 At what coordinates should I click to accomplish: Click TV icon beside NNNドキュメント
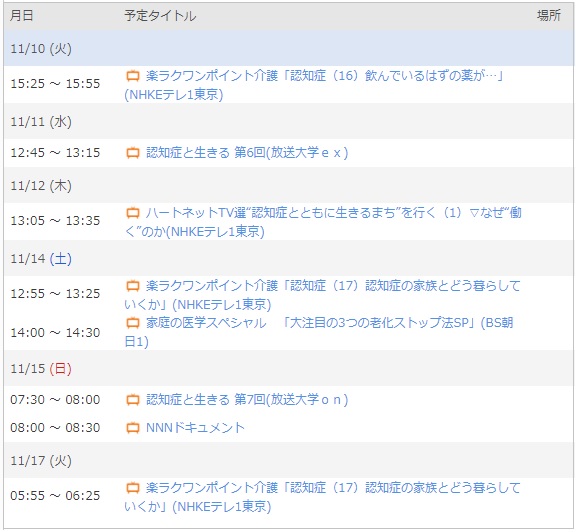(x=133, y=428)
